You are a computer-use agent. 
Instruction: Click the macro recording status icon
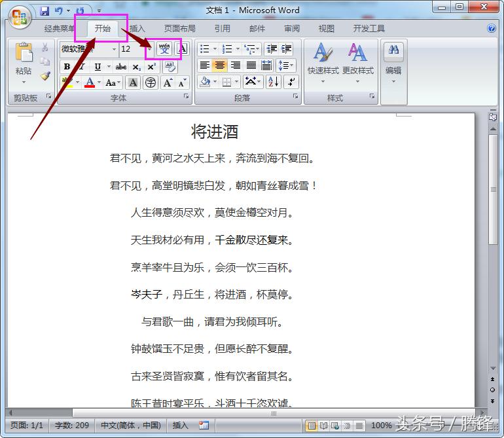(204, 426)
